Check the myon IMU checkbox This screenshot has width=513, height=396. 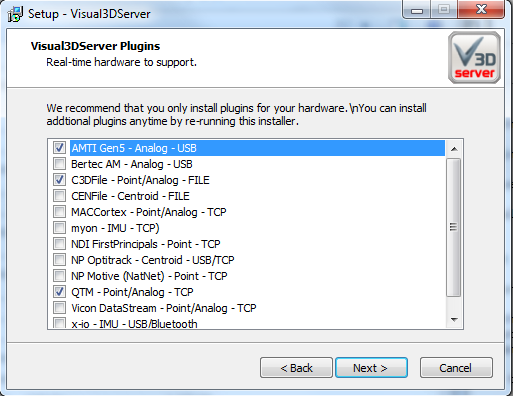coord(59,227)
